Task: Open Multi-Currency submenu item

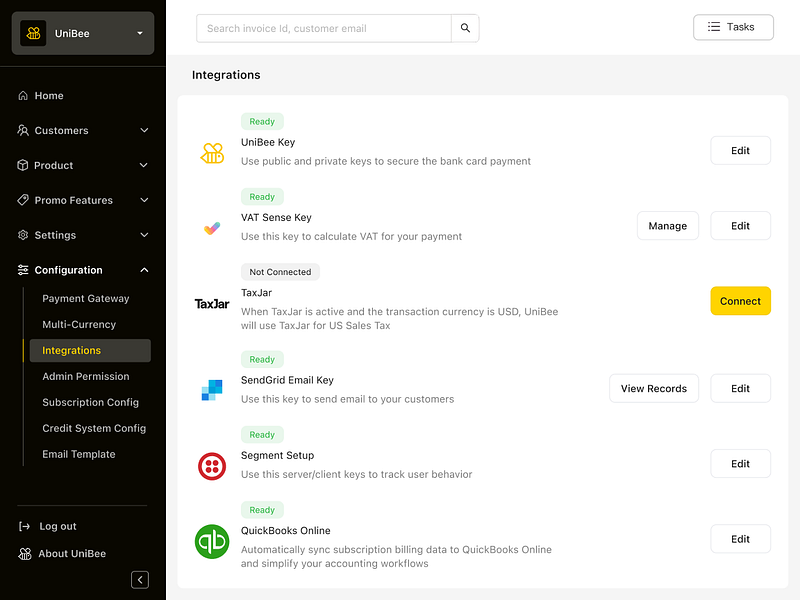Action: point(79,324)
